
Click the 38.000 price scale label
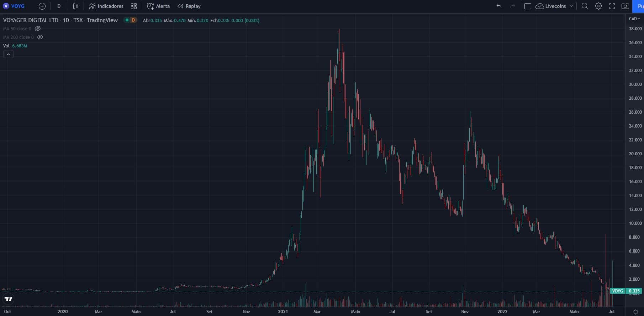tap(635, 29)
